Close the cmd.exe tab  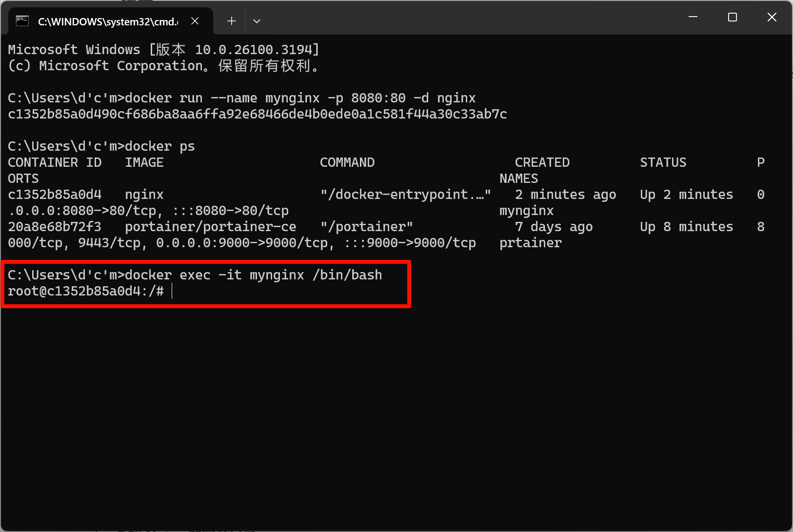[195, 21]
